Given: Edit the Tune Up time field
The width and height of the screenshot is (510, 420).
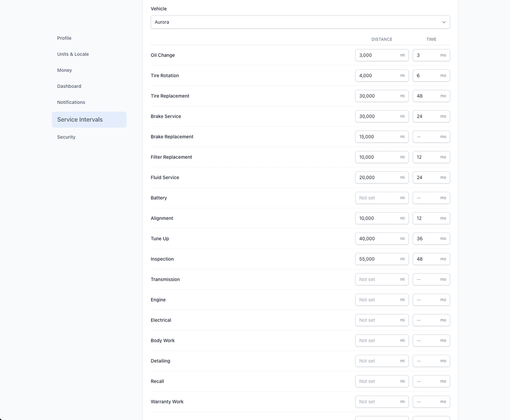Looking at the screenshot, I should (x=426, y=239).
